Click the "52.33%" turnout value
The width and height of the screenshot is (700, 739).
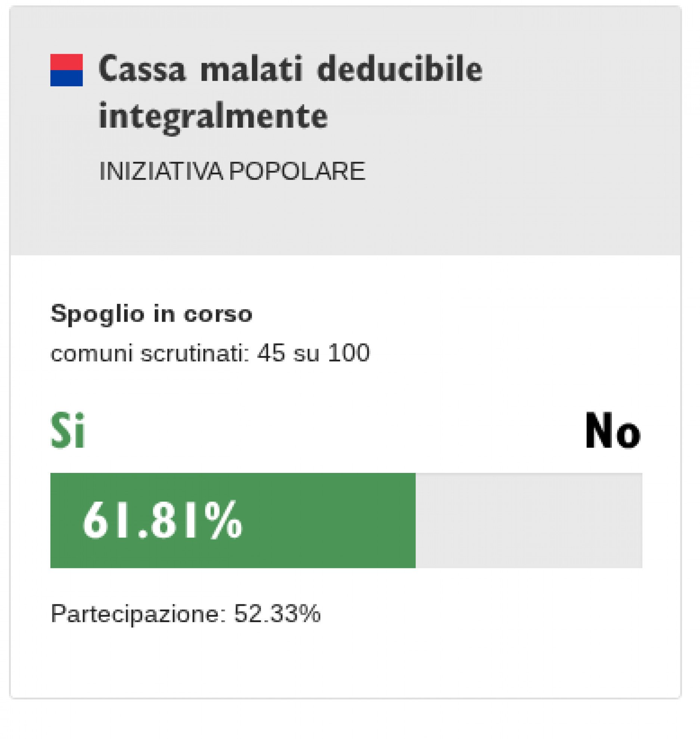click(x=277, y=613)
